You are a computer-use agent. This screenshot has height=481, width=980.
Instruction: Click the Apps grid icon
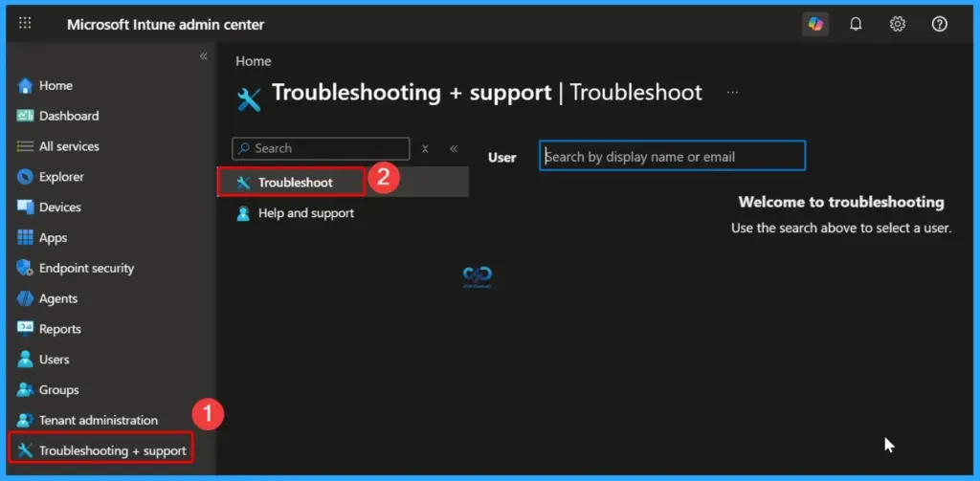pos(25,237)
